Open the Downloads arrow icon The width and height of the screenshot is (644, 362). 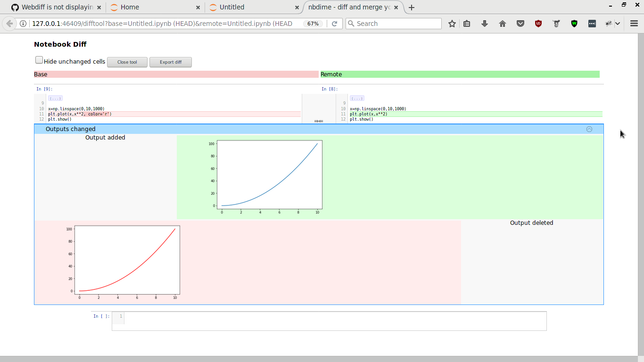485,23
